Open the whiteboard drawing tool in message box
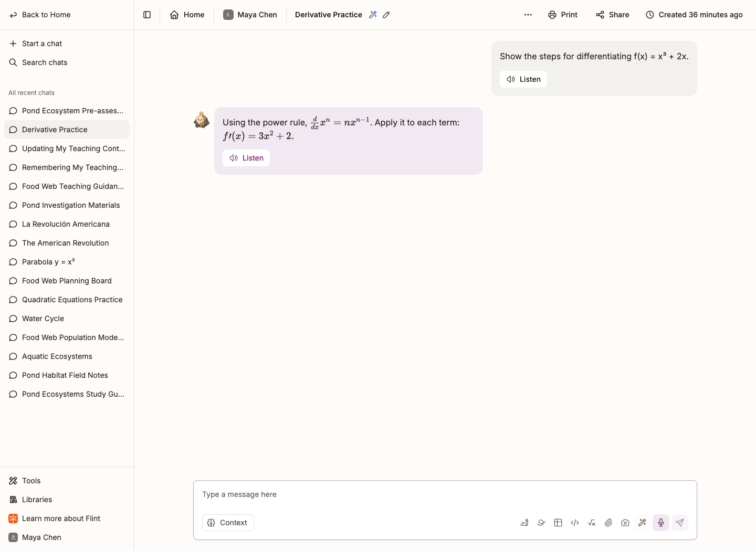 pos(524,523)
